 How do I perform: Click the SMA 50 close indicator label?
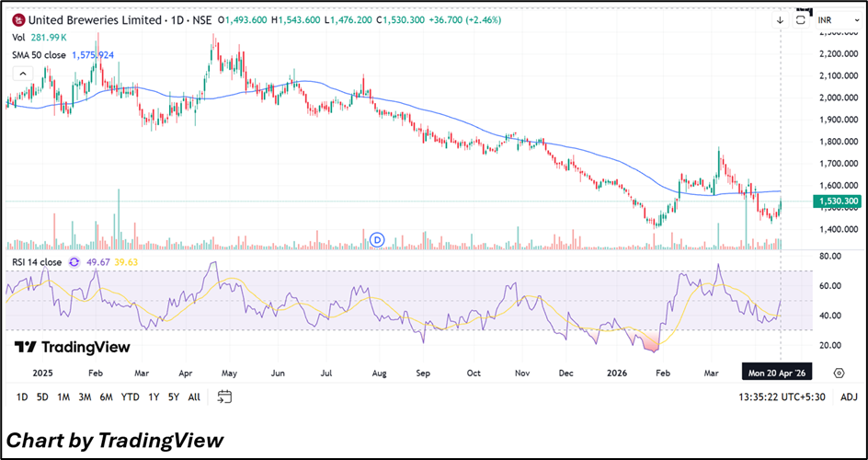coord(40,54)
